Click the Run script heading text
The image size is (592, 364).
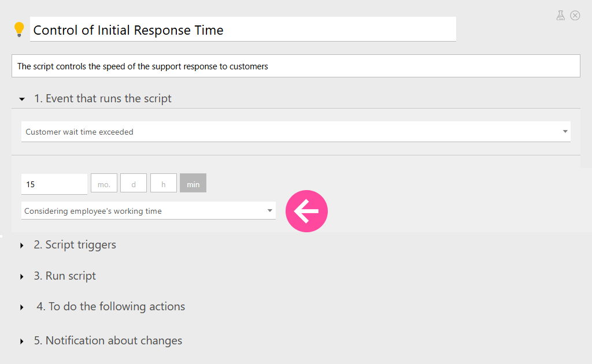pyautogui.click(x=65, y=276)
